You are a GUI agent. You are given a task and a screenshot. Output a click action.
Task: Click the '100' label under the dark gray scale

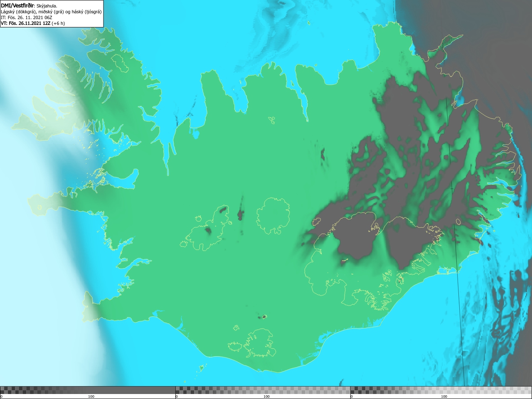pos(91,397)
